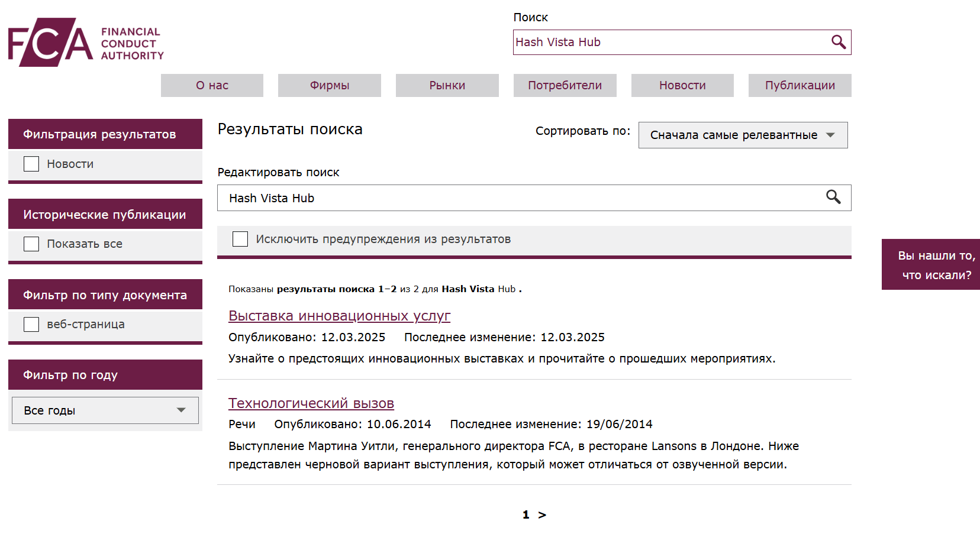Go to the Новости navigation tab
980x534 pixels.
(682, 85)
